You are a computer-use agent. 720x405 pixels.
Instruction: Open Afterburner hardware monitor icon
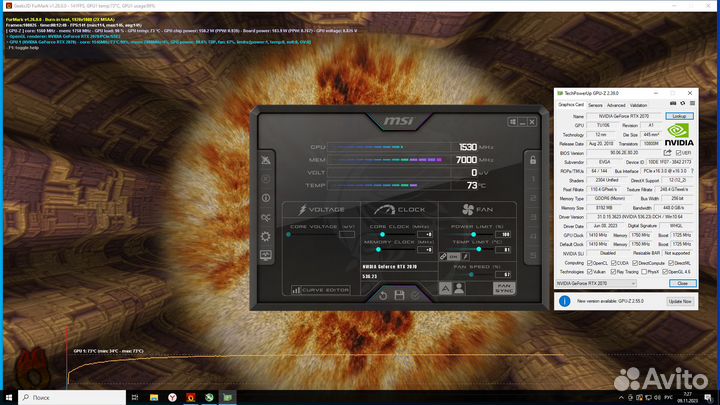coord(266,255)
